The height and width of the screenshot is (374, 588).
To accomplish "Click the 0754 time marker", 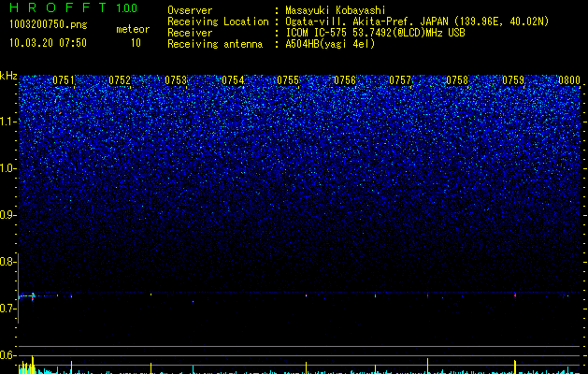I will click(x=233, y=80).
